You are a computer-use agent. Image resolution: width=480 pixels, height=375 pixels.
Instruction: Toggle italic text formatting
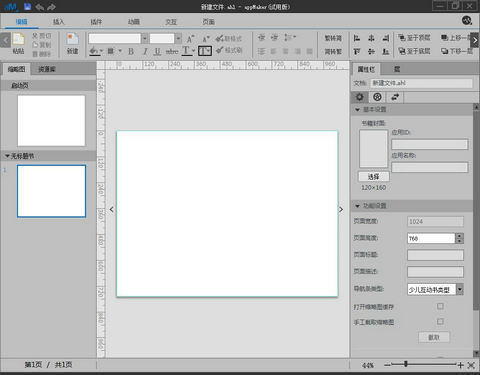[x=145, y=51]
